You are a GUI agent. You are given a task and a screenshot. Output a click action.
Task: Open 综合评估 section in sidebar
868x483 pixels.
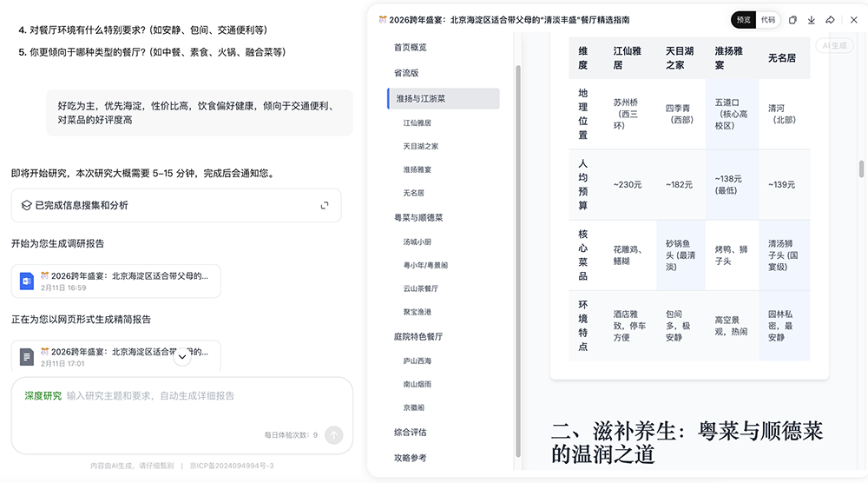411,433
